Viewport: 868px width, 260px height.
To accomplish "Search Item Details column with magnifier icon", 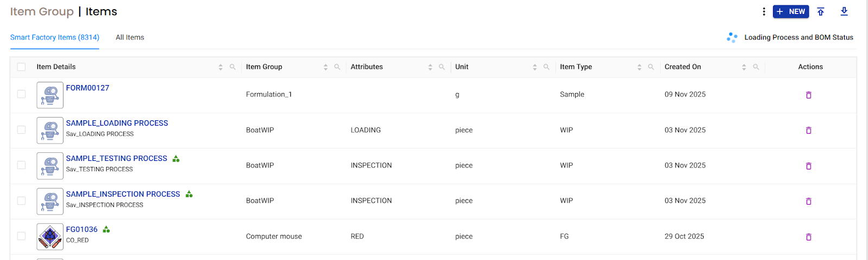I will coord(233,67).
